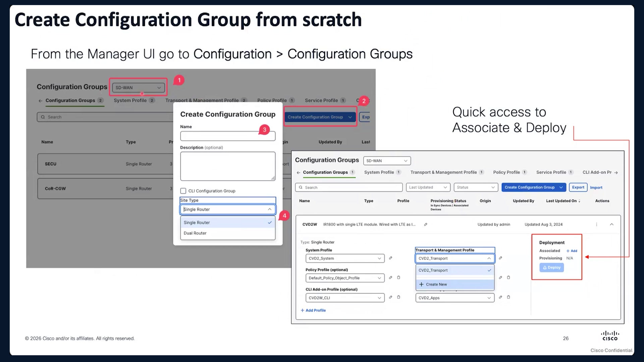
Task: Delete Default_Policy_Object_Profile with its trash icon
Action: (398, 278)
